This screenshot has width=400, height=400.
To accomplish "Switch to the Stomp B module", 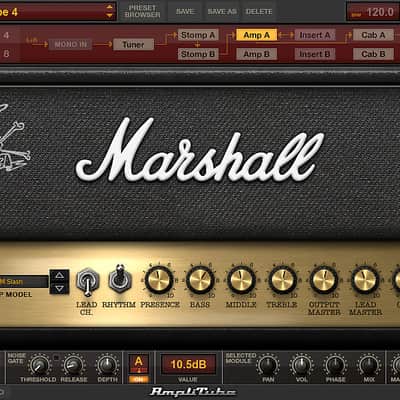I will tap(198, 54).
